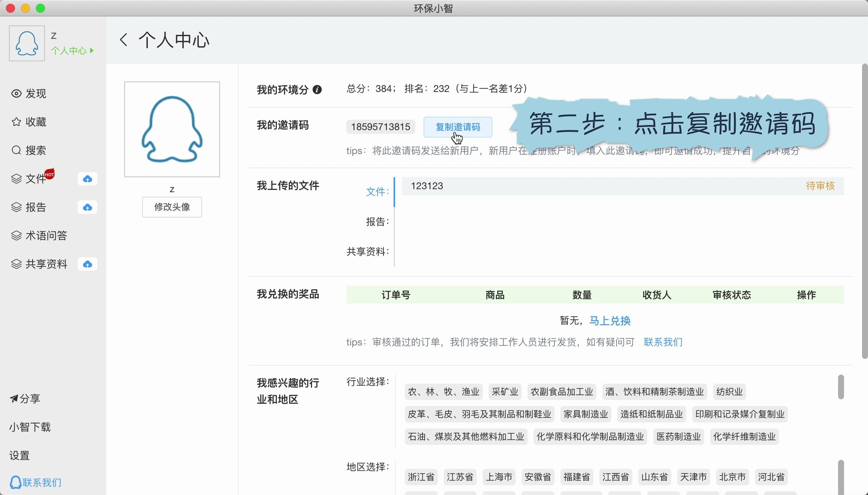Screen dimensions: 868x495
Task: Toggle the 石油、煤炭及其他燃料加工业 tag
Action: (466, 437)
